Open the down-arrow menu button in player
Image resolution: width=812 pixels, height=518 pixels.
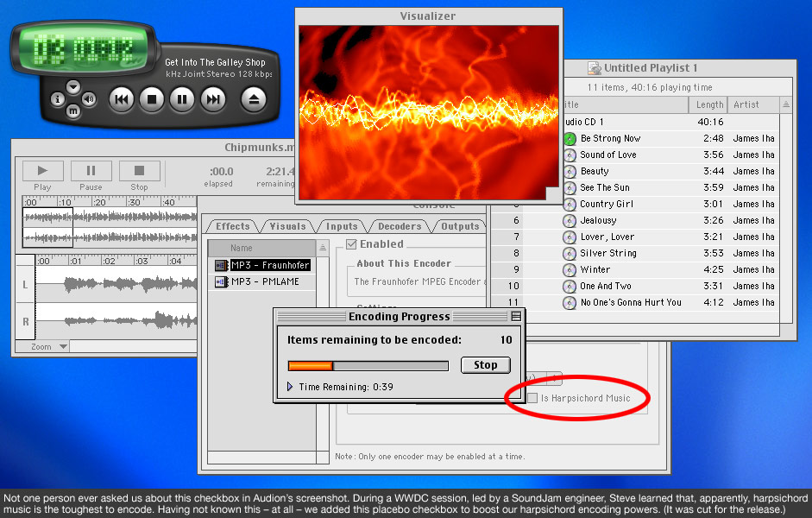73,87
